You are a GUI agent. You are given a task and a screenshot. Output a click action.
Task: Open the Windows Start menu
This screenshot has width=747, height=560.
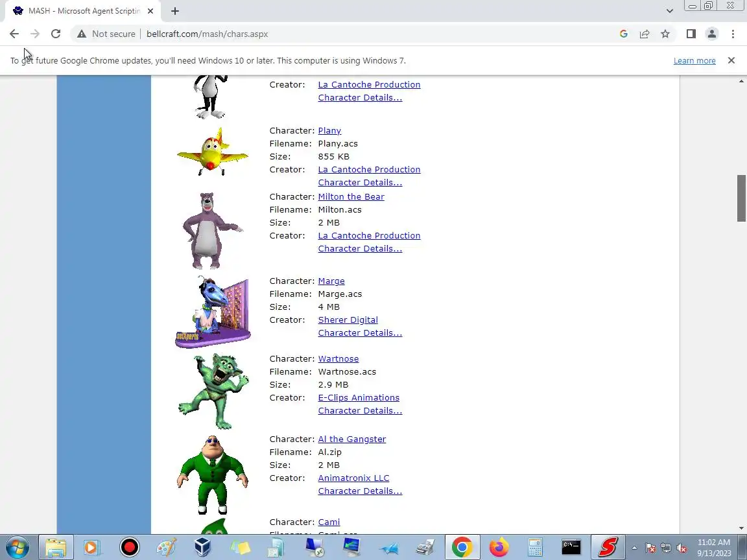pyautogui.click(x=17, y=547)
